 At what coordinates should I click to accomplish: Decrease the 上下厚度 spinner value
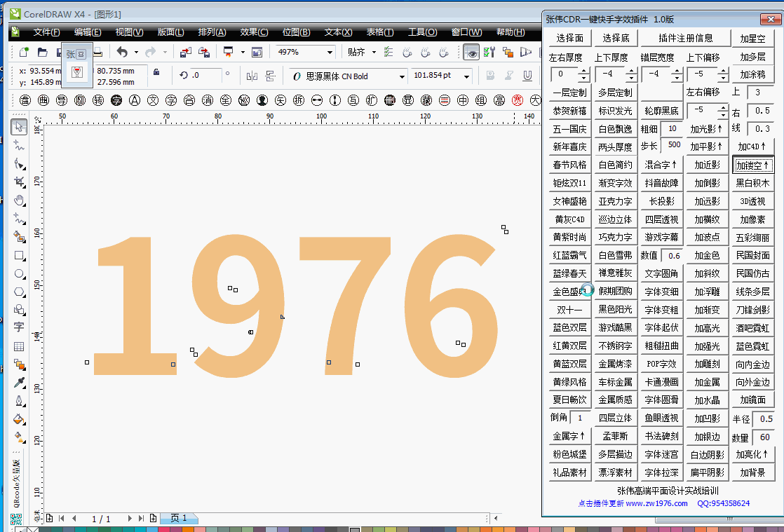click(631, 79)
